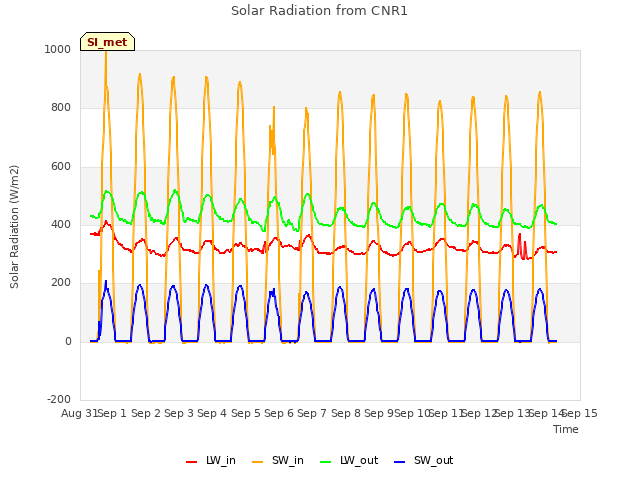Viewport: 640px width, 480px height.
Task: Click the 'Sep 6' x-axis tick label
Action: point(279,413)
